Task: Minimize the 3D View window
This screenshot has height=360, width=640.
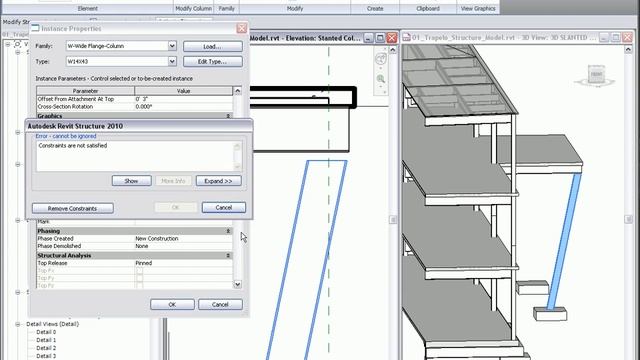Action: [604, 38]
